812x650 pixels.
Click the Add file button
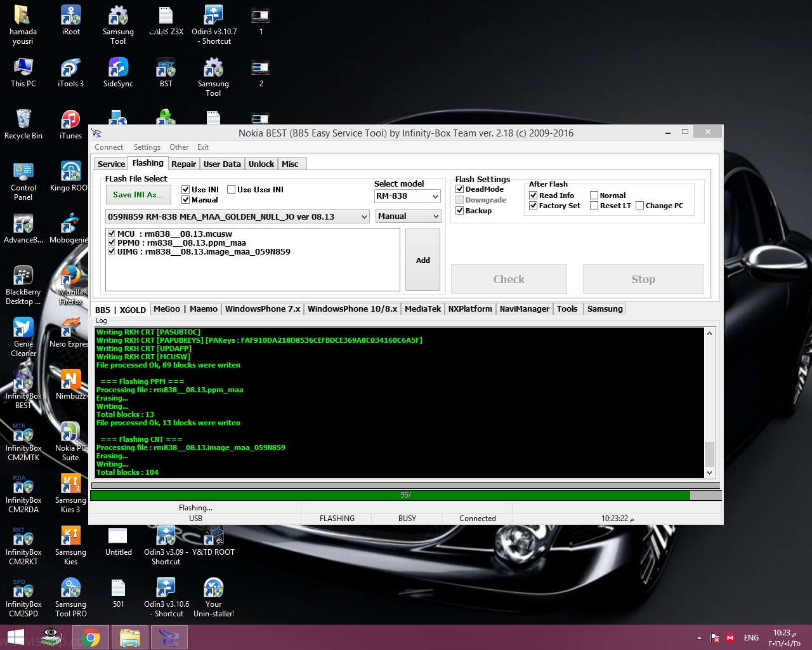coord(422,260)
